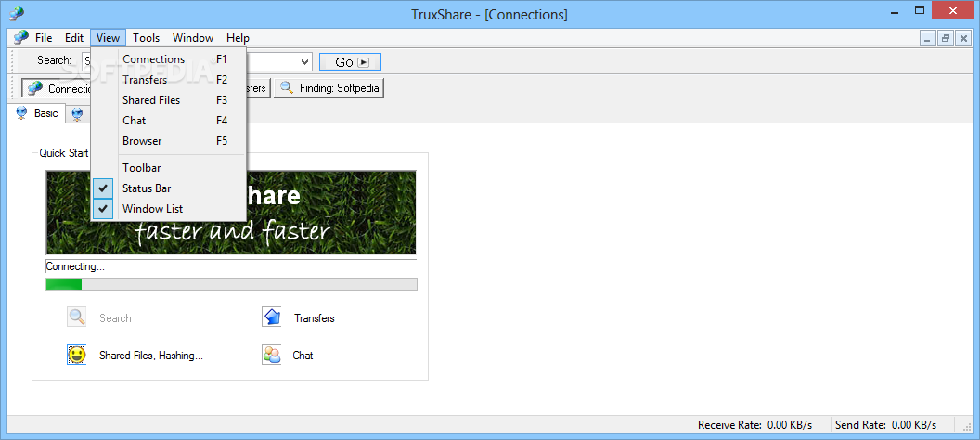Click the TruxShare title bar app icon

click(x=17, y=12)
